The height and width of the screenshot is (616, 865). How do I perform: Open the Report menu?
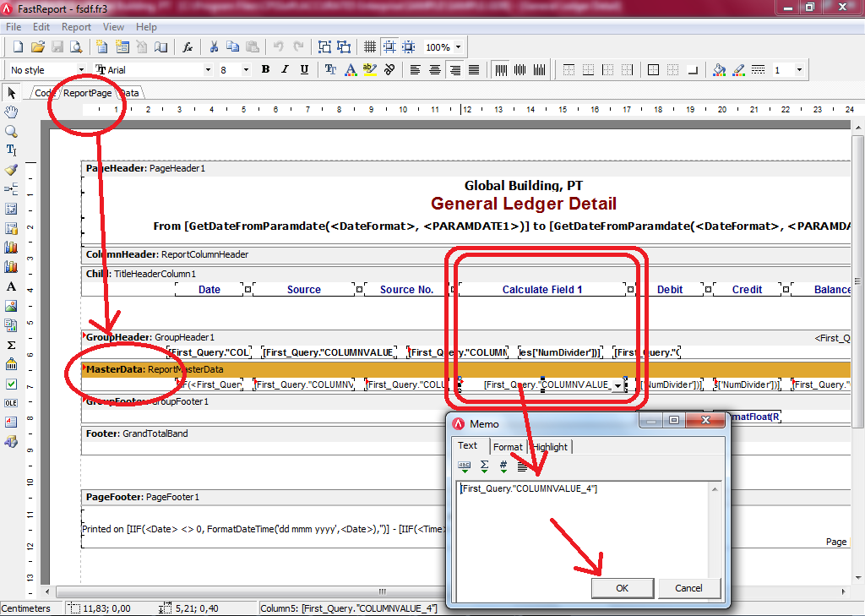[x=77, y=27]
